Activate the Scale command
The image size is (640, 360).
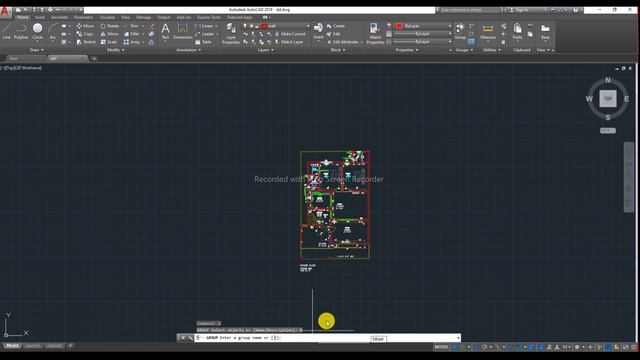(x=109, y=42)
